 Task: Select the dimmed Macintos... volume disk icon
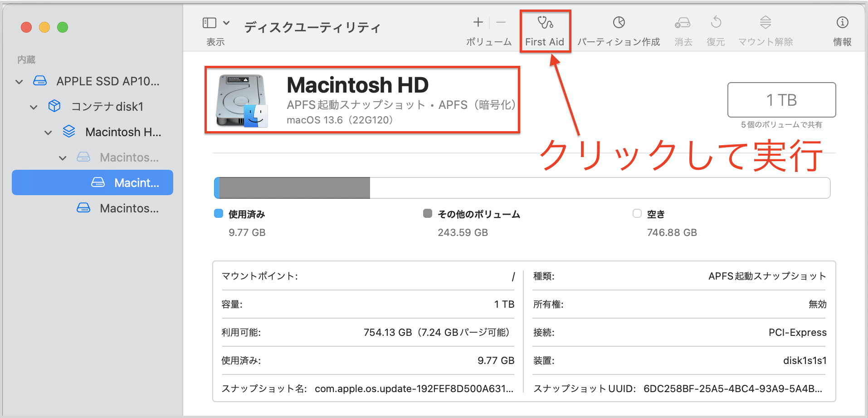[x=83, y=157]
